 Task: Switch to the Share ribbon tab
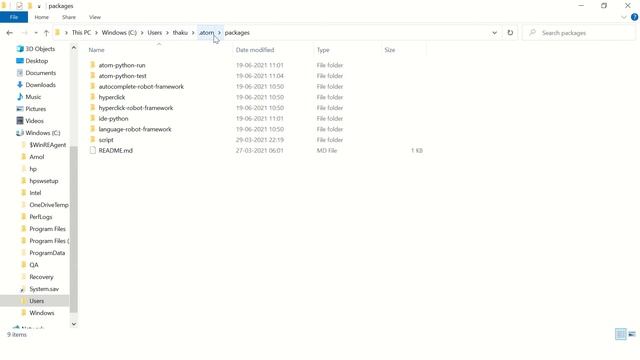[x=69, y=17]
